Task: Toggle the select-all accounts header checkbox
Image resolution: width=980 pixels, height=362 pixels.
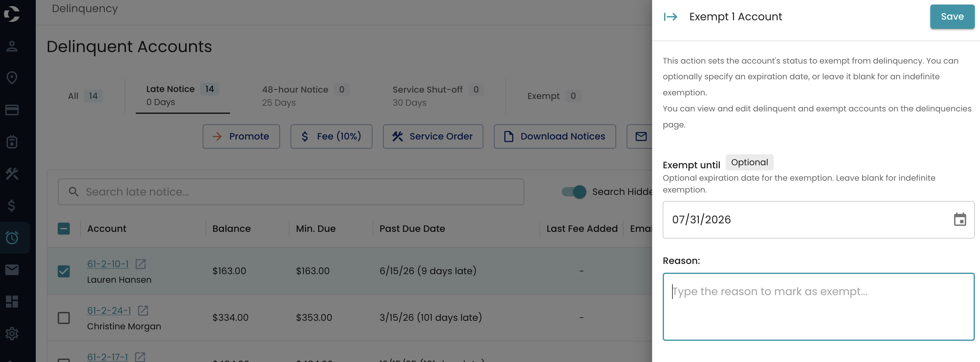Action: click(x=64, y=229)
